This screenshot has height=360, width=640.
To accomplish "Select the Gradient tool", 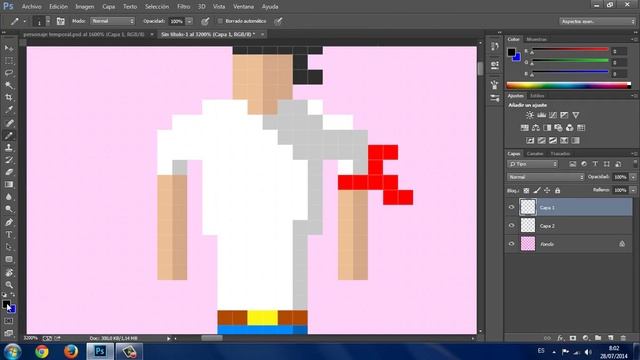I will tap(9, 184).
